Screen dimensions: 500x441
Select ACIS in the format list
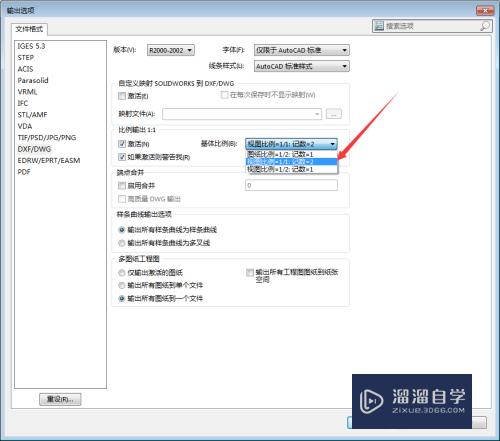pyautogui.click(x=25, y=69)
